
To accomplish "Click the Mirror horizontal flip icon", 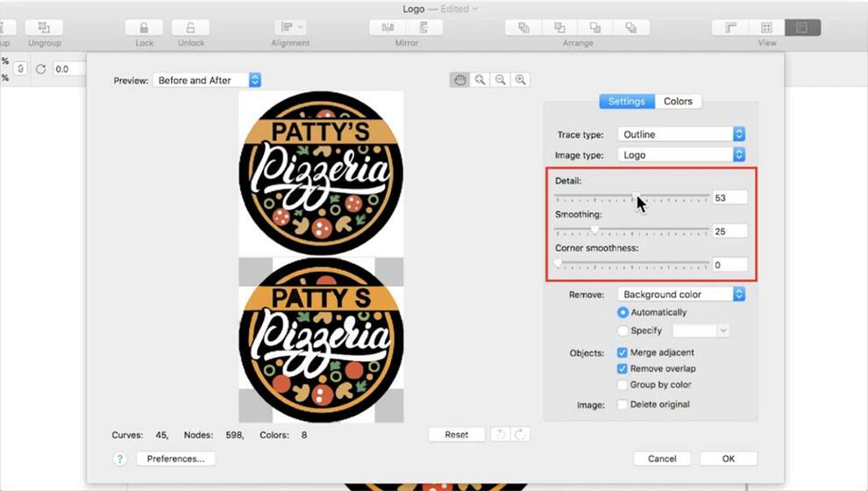I will [388, 28].
